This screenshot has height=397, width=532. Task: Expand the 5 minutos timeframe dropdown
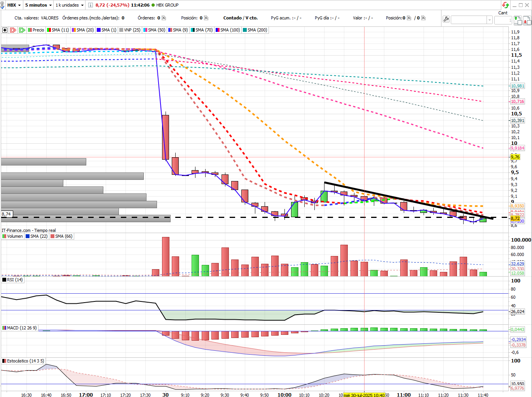click(x=38, y=5)
